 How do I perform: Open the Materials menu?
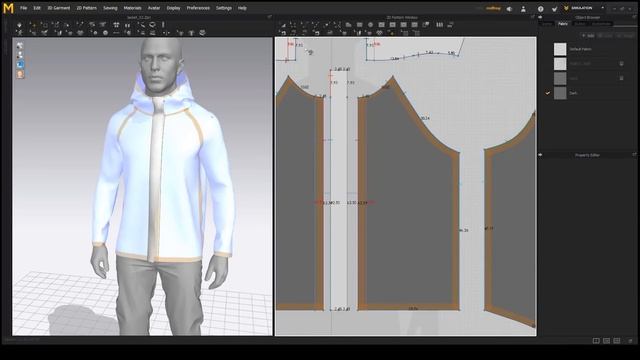pyautogui.click(x=133, y=8)
